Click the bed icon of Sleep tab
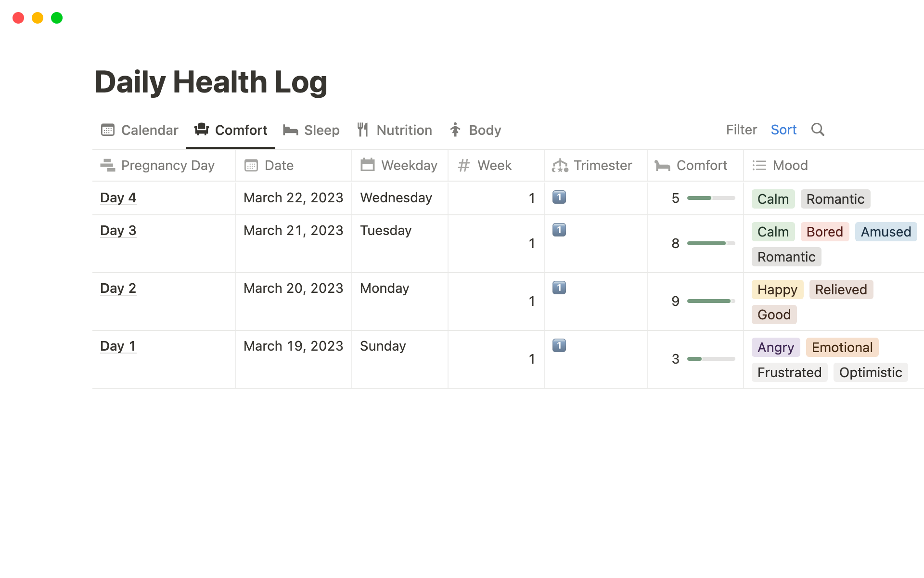 pos(290,130)
